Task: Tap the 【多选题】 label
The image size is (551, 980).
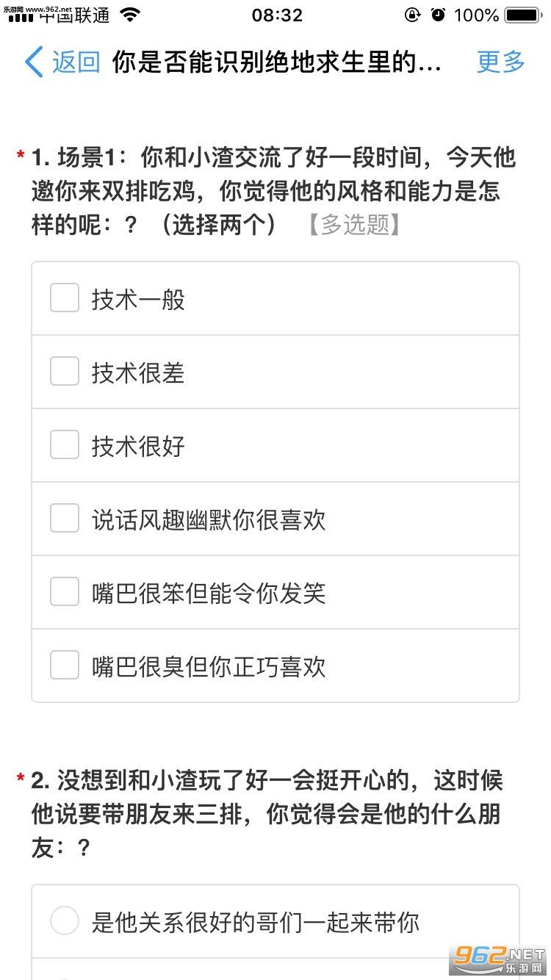Action: [354, 226]
